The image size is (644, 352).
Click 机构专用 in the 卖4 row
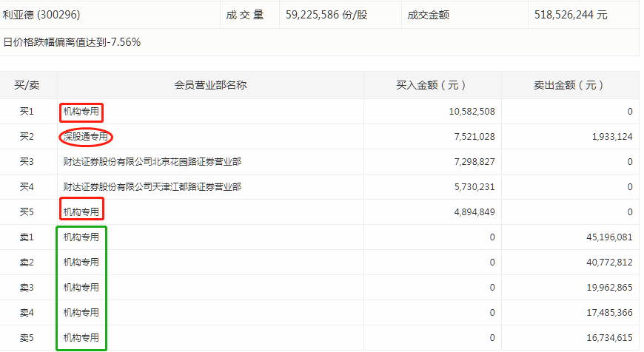tap(81, 313)
